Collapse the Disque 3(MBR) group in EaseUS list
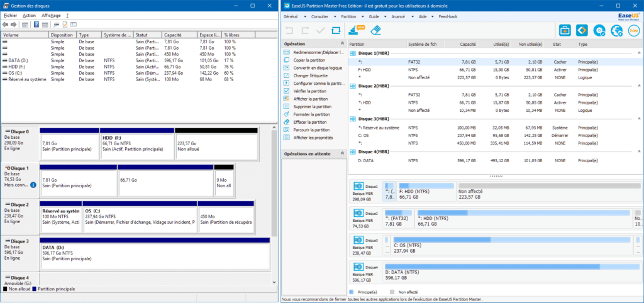The height and width of the screenshot is (303, 644). (639, 119)
